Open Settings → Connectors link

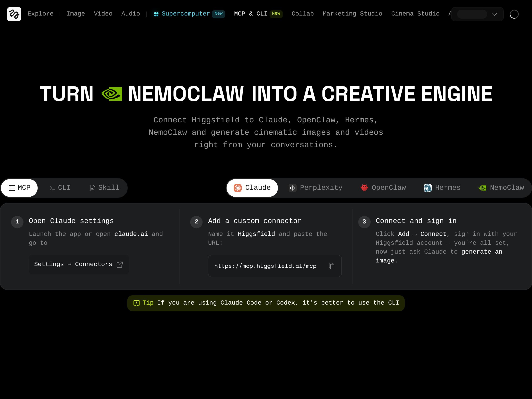point(79,264)
